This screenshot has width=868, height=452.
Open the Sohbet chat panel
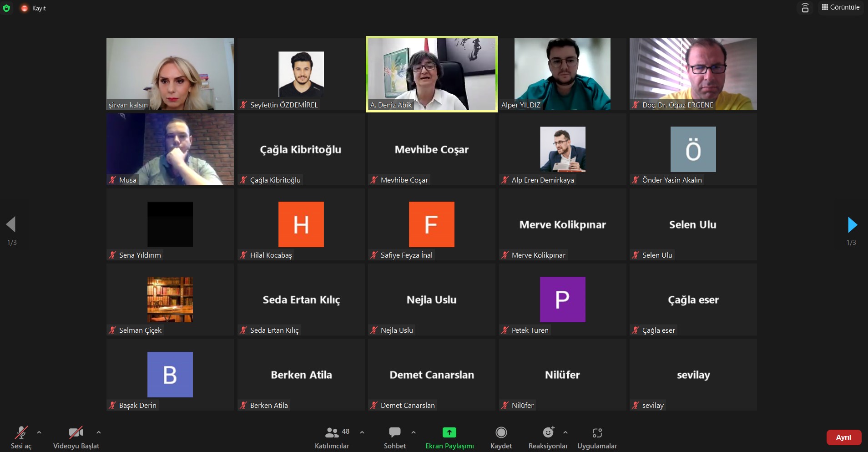click(394, 438)
